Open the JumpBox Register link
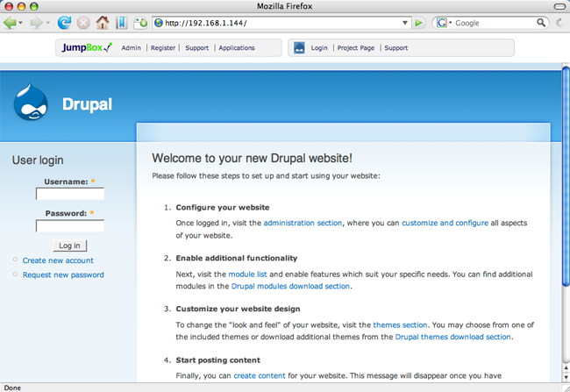This screenshot has width=570, height=392. coord(163,48)
